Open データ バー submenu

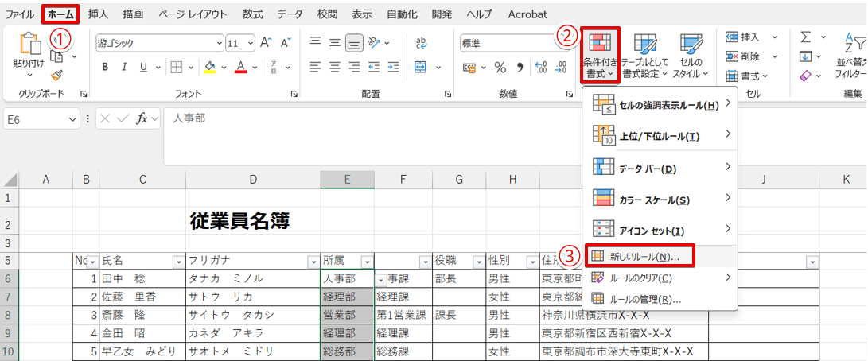click(x=660, y=167)
